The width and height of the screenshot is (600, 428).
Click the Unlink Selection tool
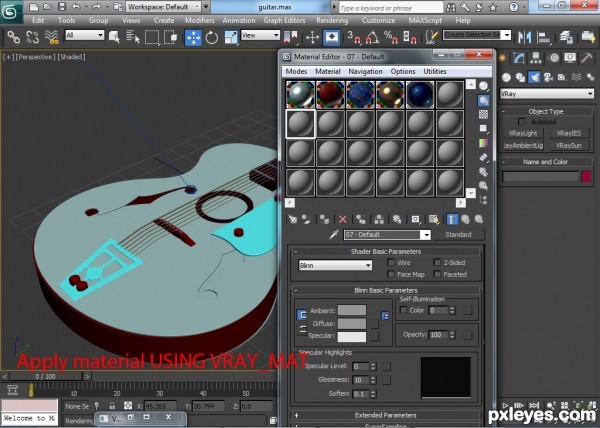(32, 37)
